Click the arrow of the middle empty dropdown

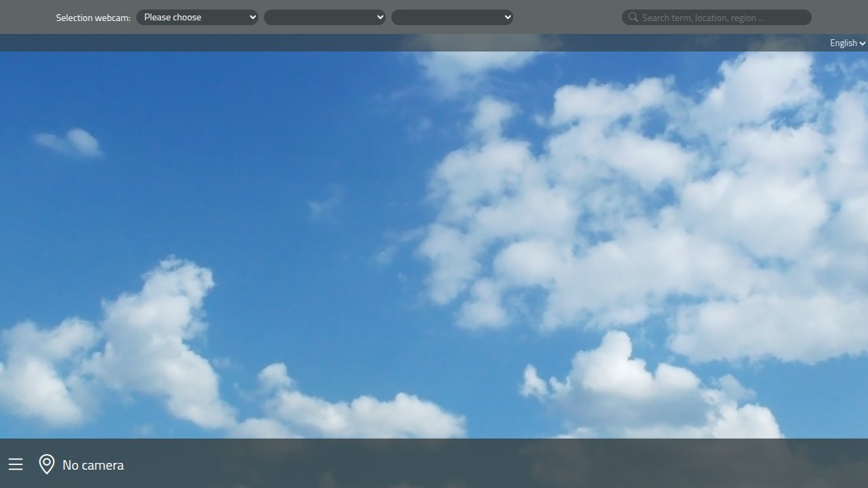click(x=380, y=18)
